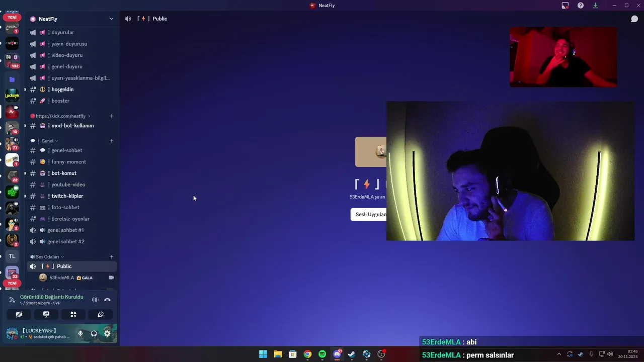Open youtube-video channel
644x362 pixels.
(x=71, y=185)
